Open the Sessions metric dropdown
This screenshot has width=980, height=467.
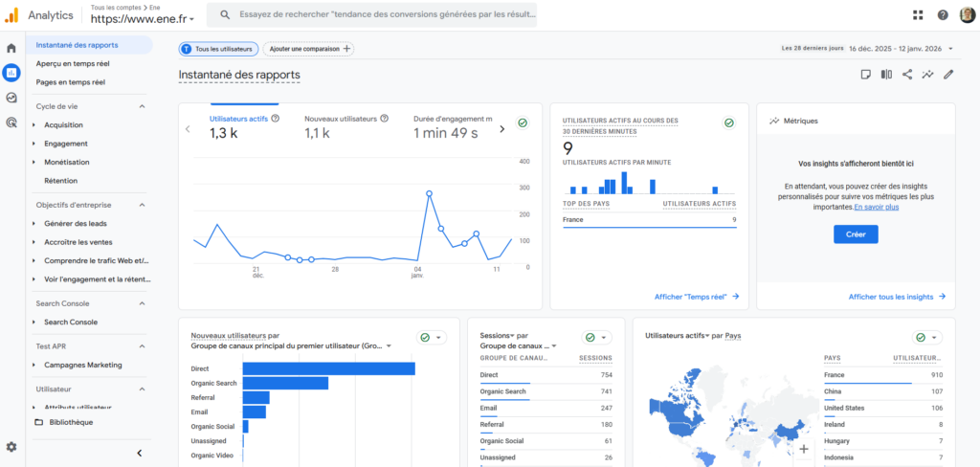pyautogui.click(x=498, y=336)
